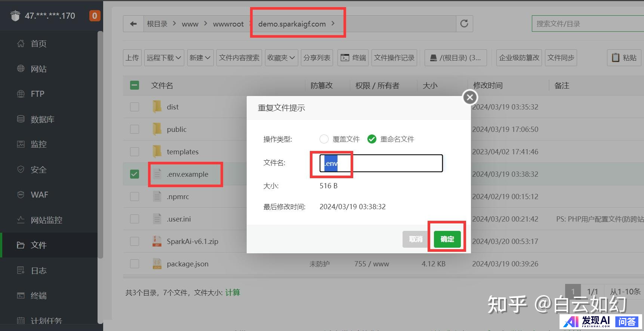Confirm with the green 确定 button
Viewport: 644px width, 331px height.
pos(447,239)
